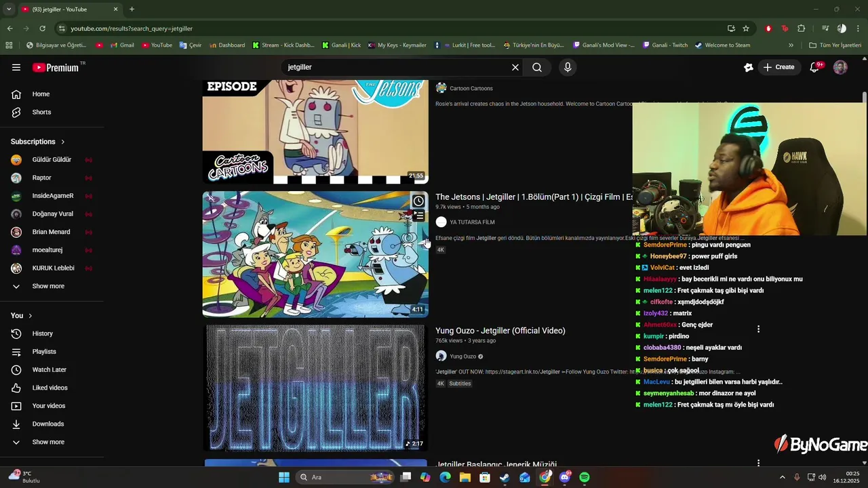This screenshot has height=488, width=868.
Task: Open Discord from the taskbar
Action: pyautogui.click(x=565, y=477)
